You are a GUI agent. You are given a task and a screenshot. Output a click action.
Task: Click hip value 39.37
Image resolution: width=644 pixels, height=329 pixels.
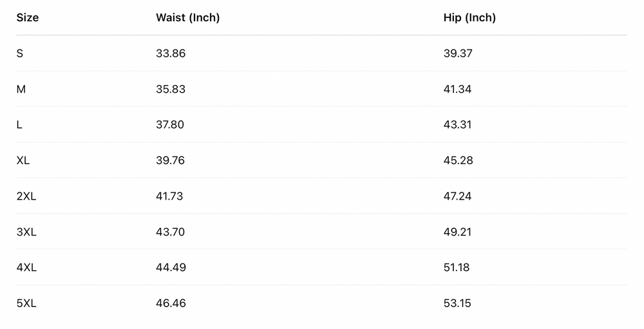tap(458, 53)
